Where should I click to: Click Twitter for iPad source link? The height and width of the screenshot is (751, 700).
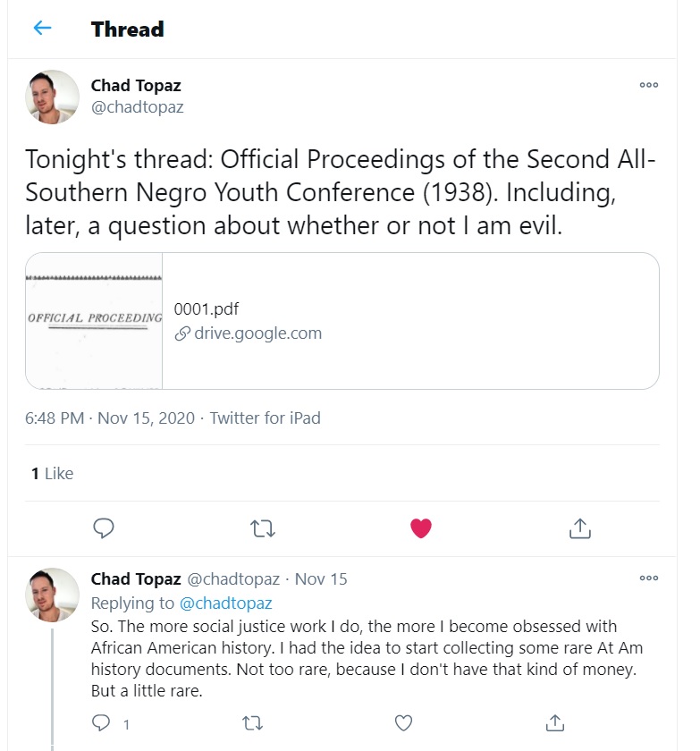(265, 418)
